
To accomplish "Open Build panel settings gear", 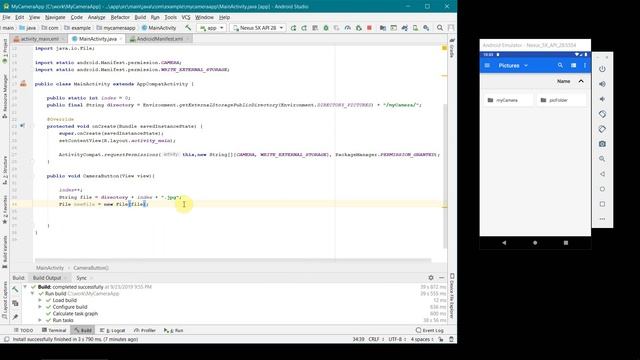I will (x=431, y=278).
